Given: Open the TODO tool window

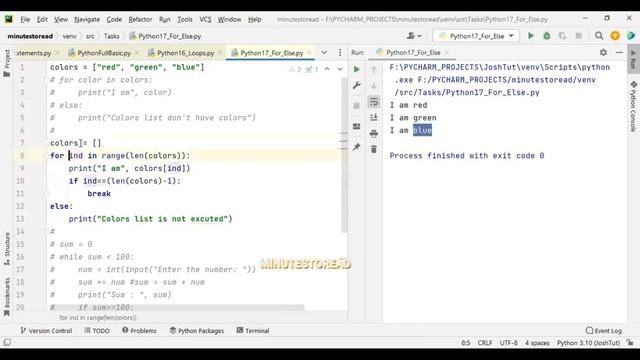Looking at the screenshot, I should coord(97,331).
